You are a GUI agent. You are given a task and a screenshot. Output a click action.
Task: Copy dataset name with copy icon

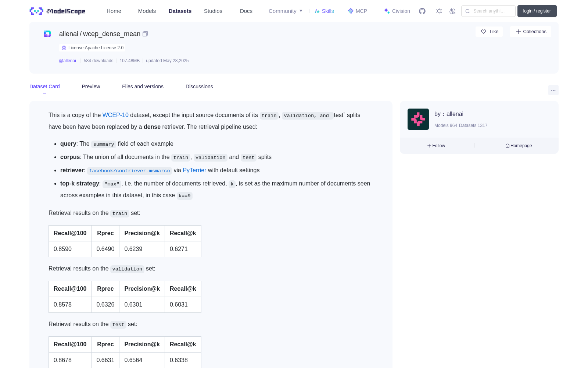click(x=145, y=34)
